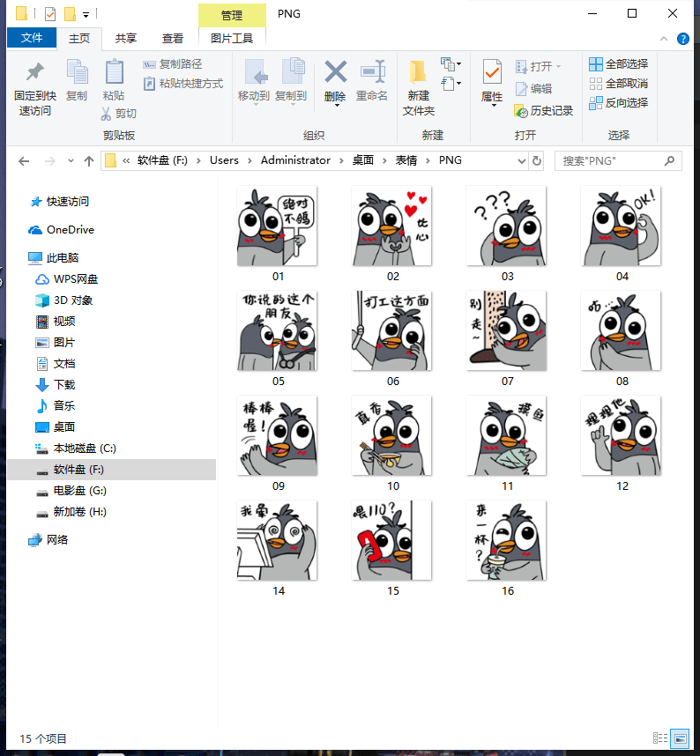Open the New item dropdown icon
Viewport: 700px width, 756px height.
451,63
